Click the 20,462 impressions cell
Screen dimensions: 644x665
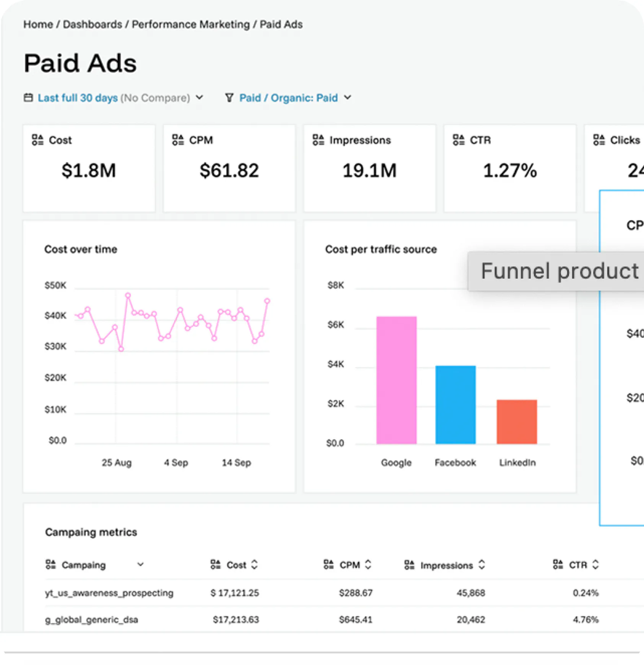tap(471, 620)
